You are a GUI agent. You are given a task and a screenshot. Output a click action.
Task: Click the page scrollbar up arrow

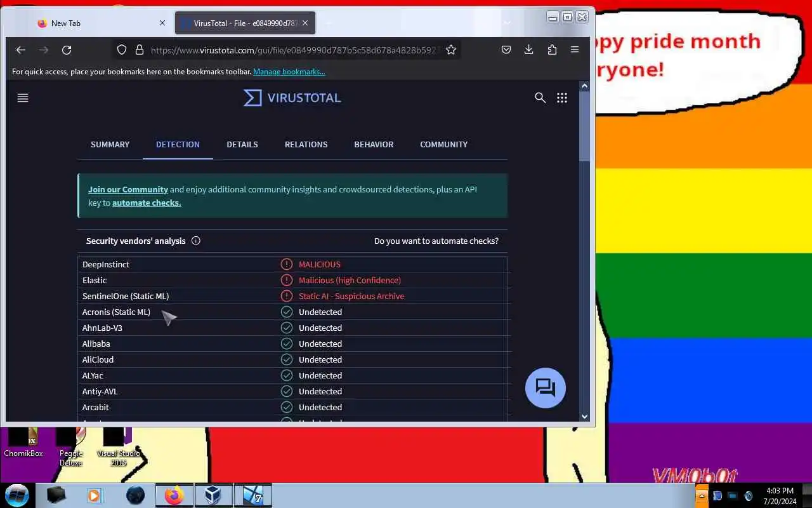coord(584,86)
